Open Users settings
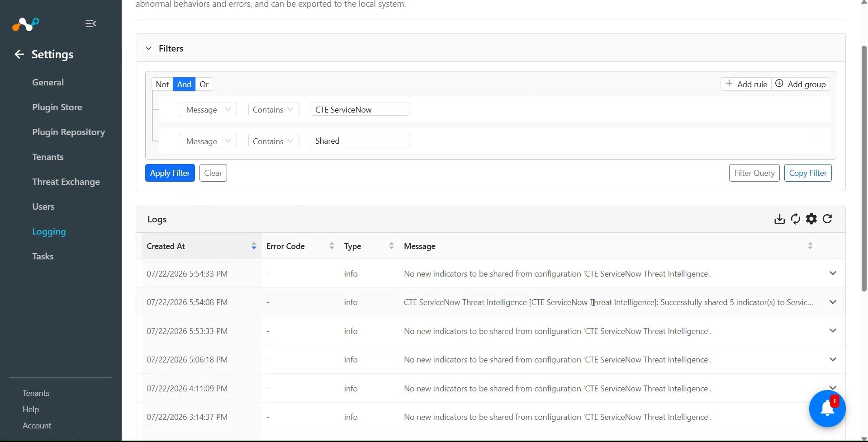The image size is (868, 442). (43, 207)
